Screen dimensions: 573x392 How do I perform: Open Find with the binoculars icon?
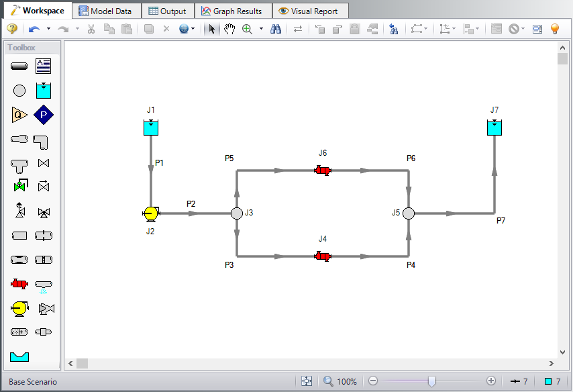coord(276,29)
